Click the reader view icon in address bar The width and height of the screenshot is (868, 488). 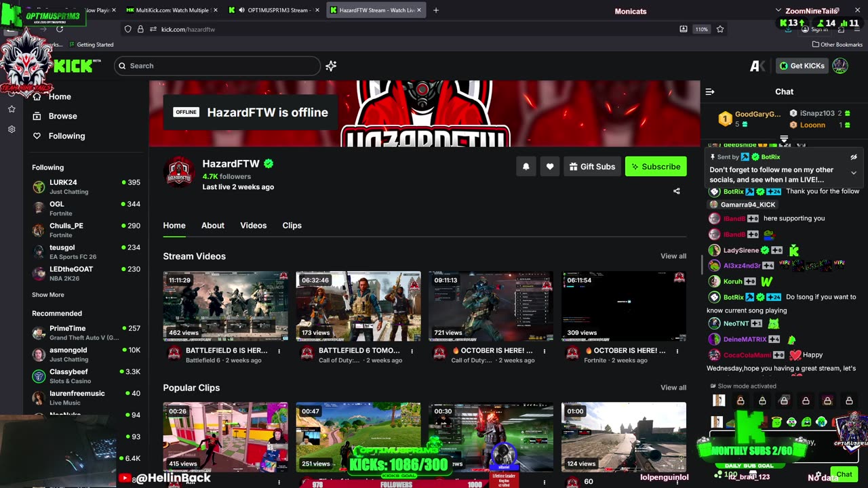(684, 29)
